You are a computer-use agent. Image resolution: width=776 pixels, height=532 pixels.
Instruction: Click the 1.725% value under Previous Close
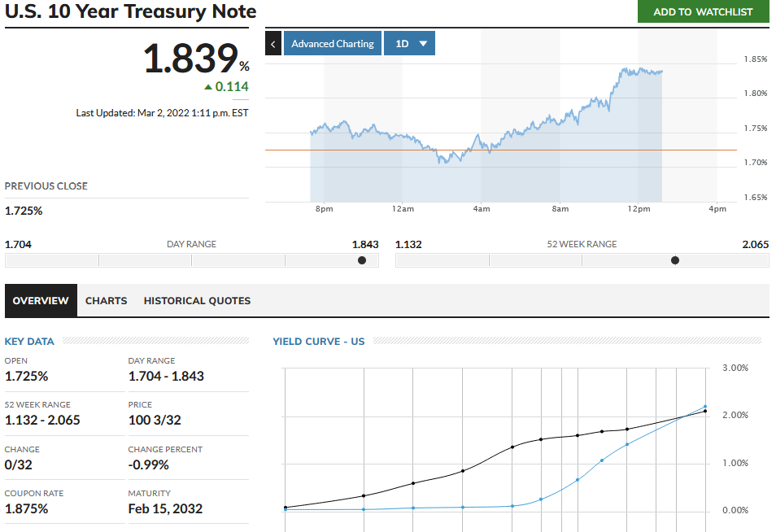24,211
